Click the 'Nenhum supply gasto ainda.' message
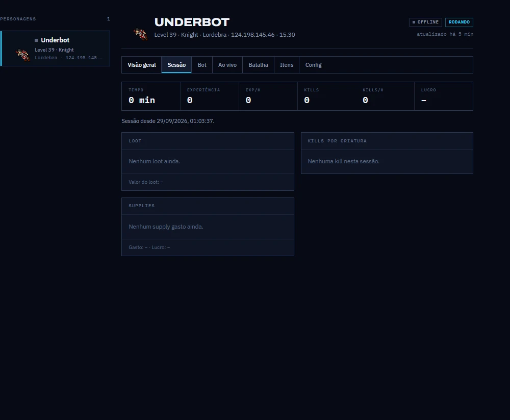 tap(166, 227)
